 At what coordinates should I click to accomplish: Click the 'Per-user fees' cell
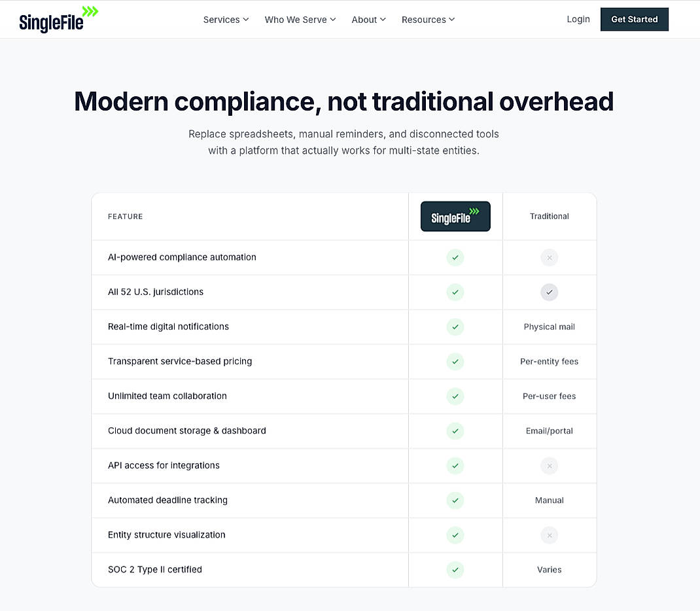coord(549,396)
